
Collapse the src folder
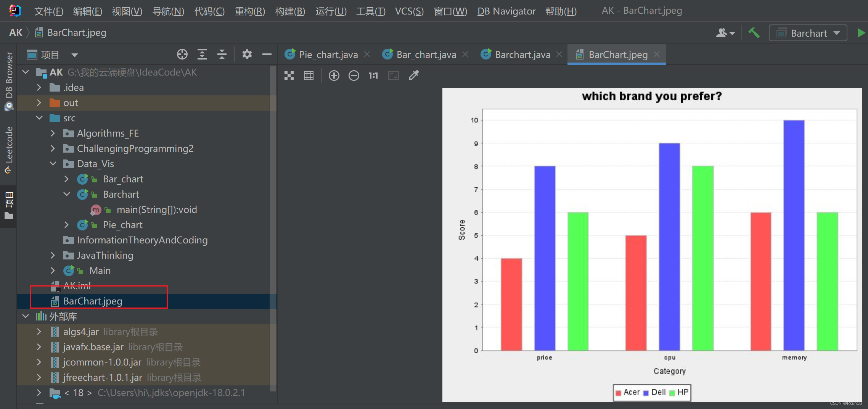39,118
